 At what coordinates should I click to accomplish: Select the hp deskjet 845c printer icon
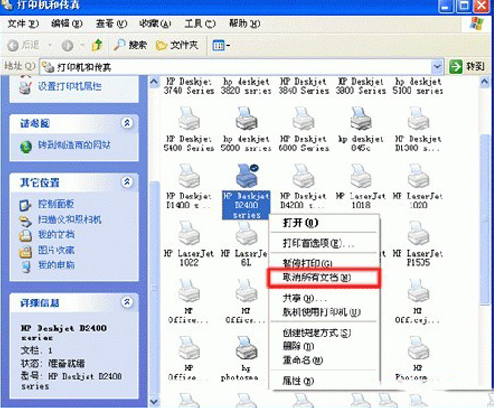[361, 119]
